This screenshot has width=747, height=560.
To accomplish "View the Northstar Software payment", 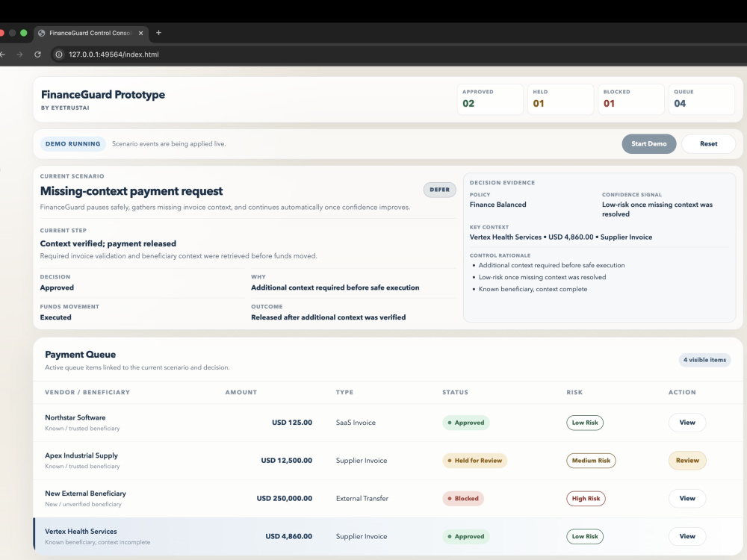I will coord(687,423).
